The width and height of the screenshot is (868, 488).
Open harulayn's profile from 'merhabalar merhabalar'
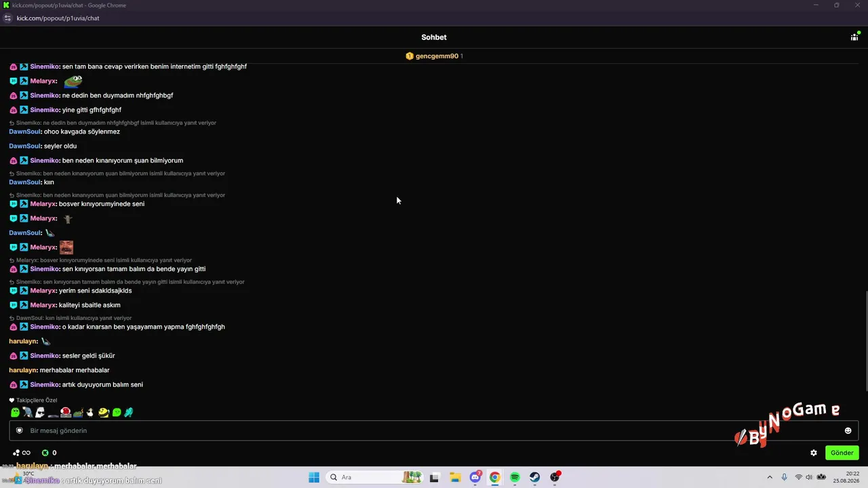22,370
